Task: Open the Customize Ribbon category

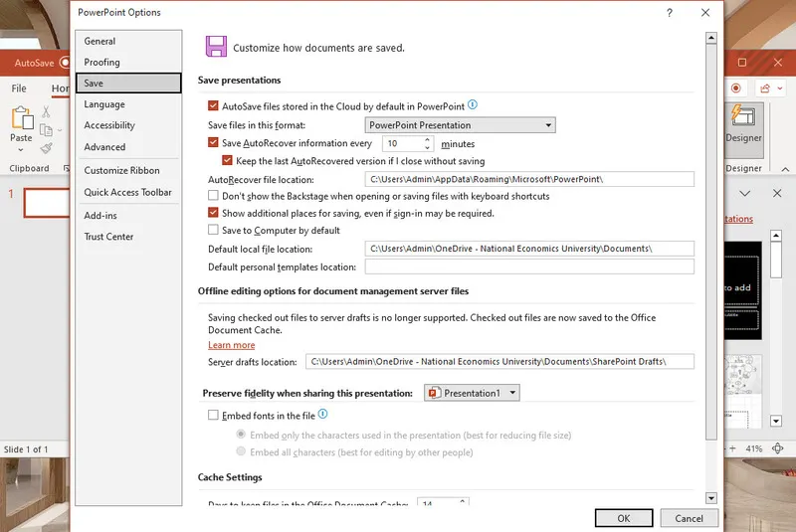Action: point(121,171)
